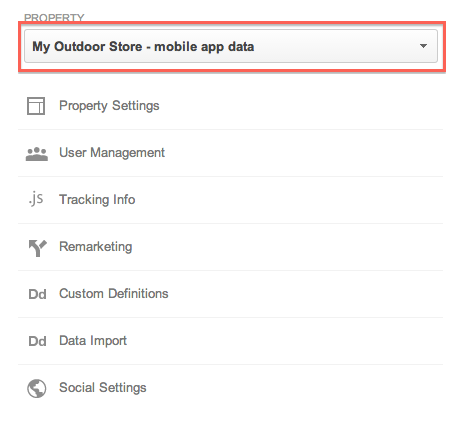The width and height of the screenshot is (464, 426).
Task: Click the blank area of the Tracking Info row
Action: pos(289,200)
